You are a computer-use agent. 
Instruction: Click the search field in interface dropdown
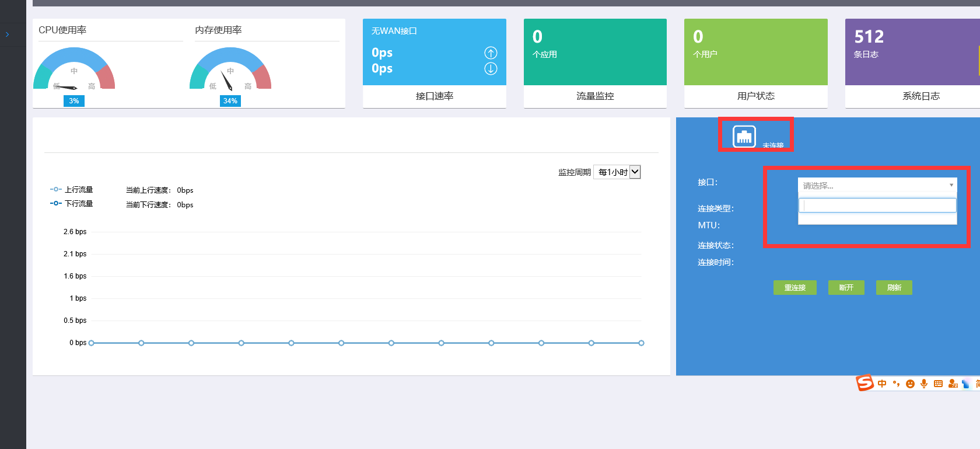pos(877,205)
